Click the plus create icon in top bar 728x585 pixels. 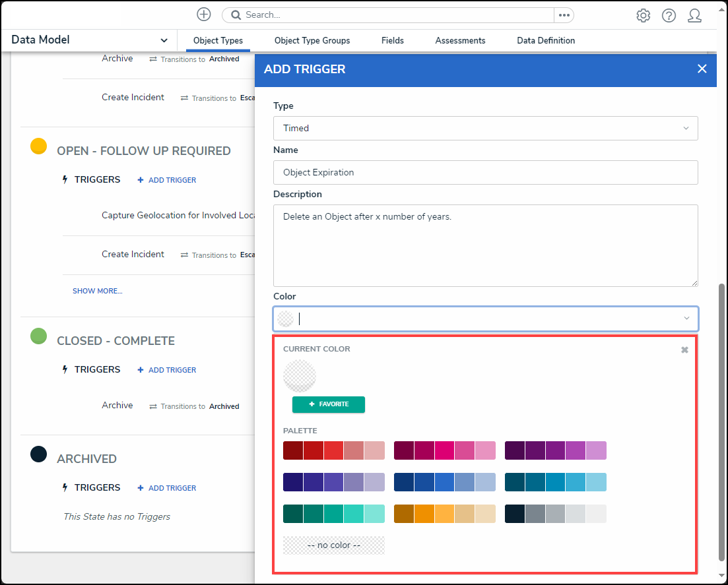pyautogui.click(x=204, y=15)
